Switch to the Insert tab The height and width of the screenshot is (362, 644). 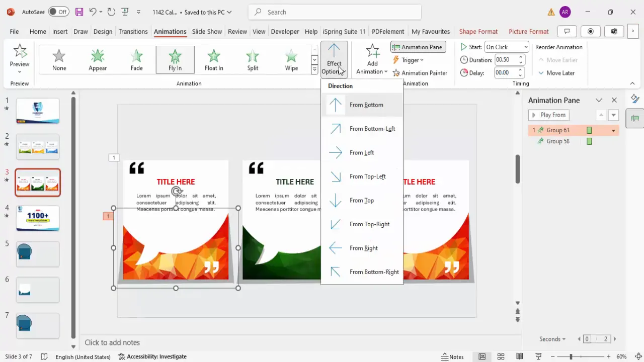[x=60, y=31]
